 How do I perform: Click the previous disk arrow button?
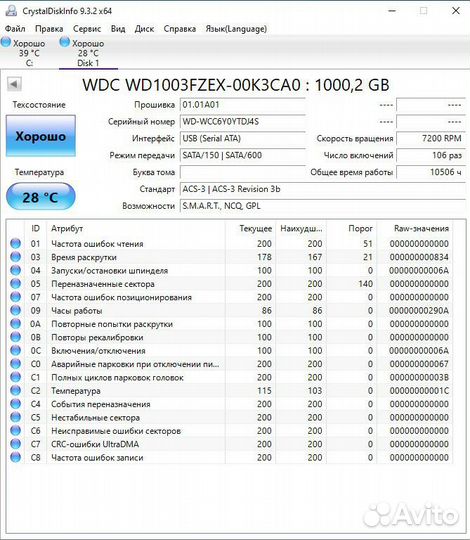point(14,84)
